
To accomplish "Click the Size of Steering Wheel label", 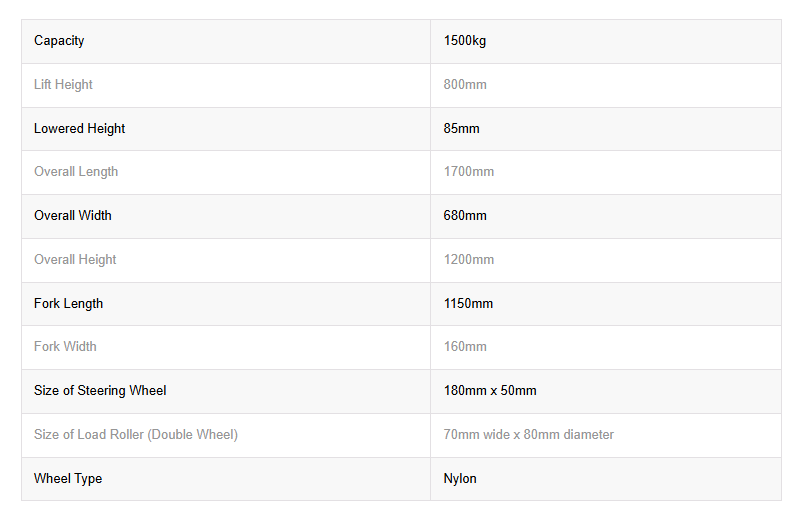I will (x=100, y=391).
